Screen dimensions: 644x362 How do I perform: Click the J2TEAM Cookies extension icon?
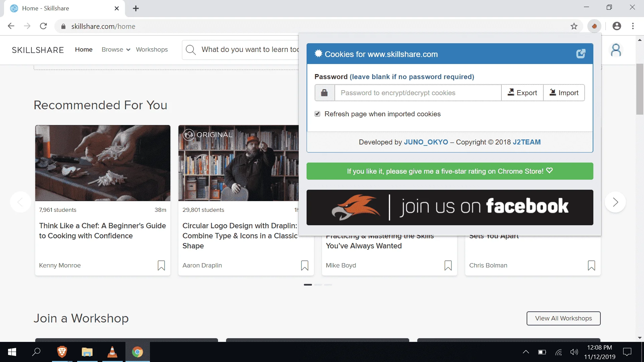click(x=594, y=26)
